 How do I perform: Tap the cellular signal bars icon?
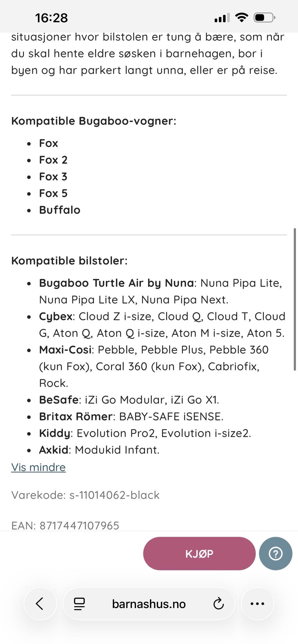[222, 18]
